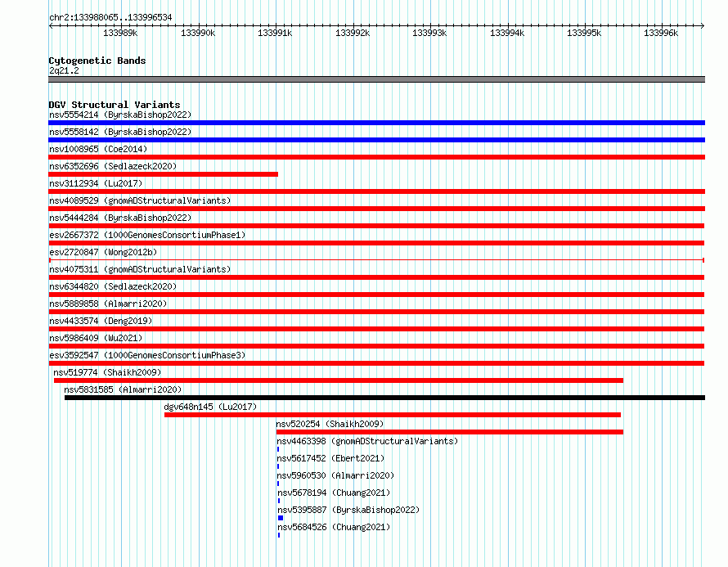Open variant nsv5684526 (Chuang2021) label
The width and height of the screenshot is (728, 567).
pos(334,527)
